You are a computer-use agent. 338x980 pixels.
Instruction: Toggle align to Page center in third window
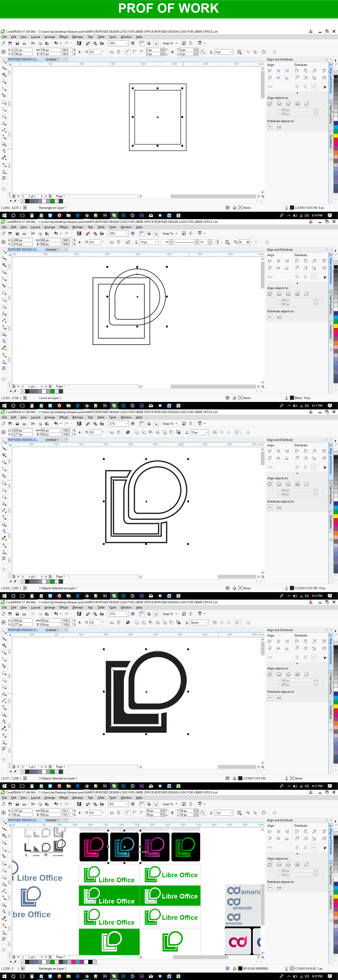[288, 484]
